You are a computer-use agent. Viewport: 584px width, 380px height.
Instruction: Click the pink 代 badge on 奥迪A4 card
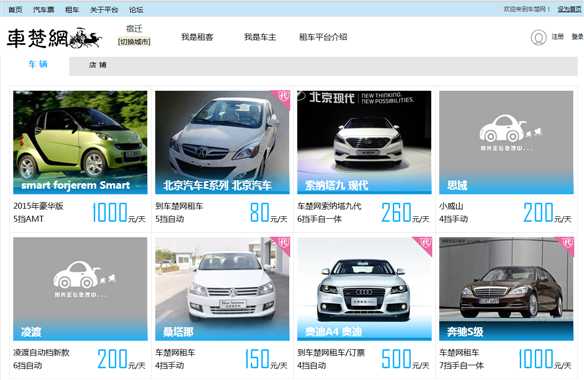click(425, 244)
